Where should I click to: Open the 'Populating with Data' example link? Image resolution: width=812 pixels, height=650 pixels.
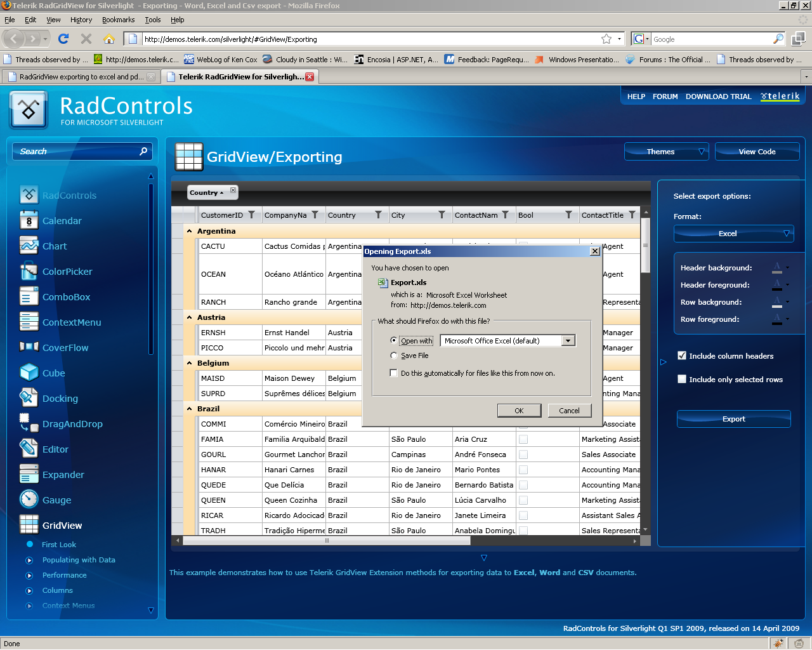[79, 560]
